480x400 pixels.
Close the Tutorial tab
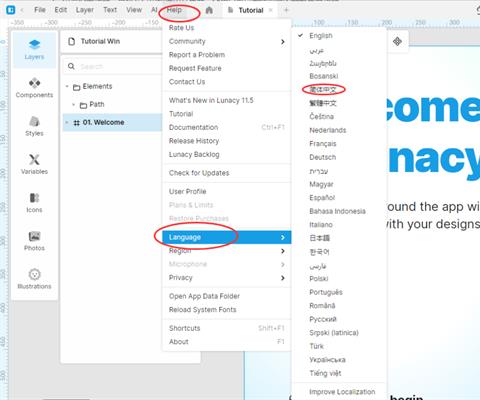click(x=271, y=10)
